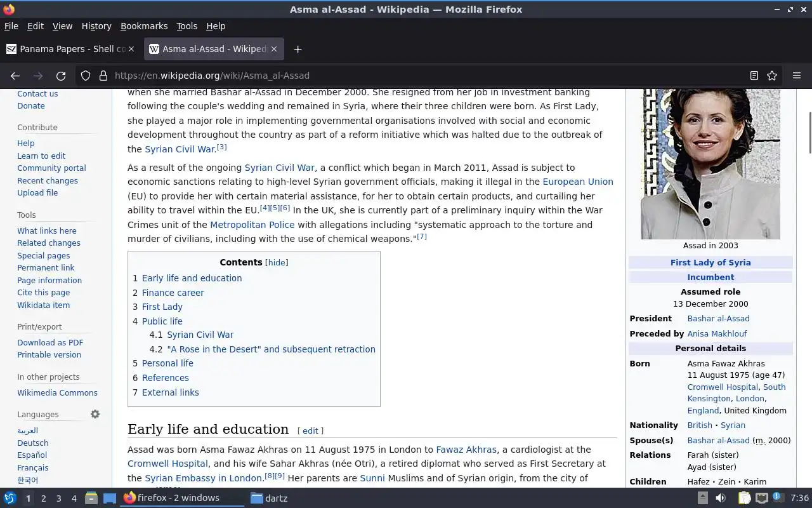Click the page vertical scrollbar thumb
This screenshot has width=812, height=508.
click(x=809, y=132)
